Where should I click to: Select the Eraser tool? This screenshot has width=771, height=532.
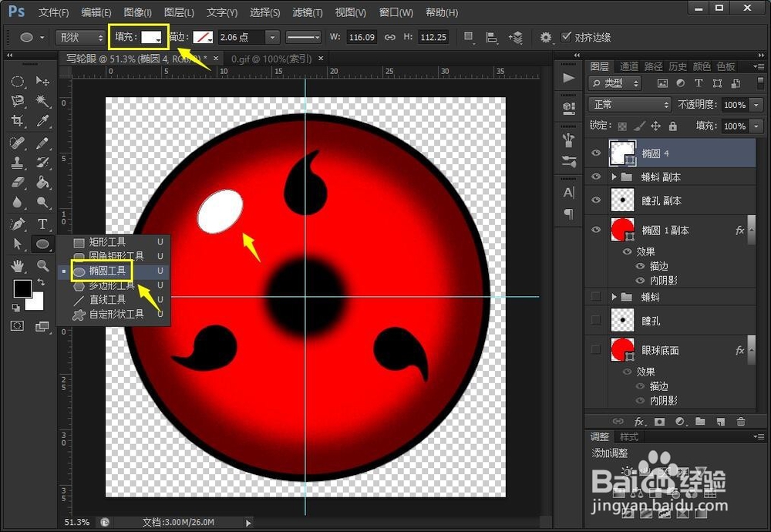(18, 183)
